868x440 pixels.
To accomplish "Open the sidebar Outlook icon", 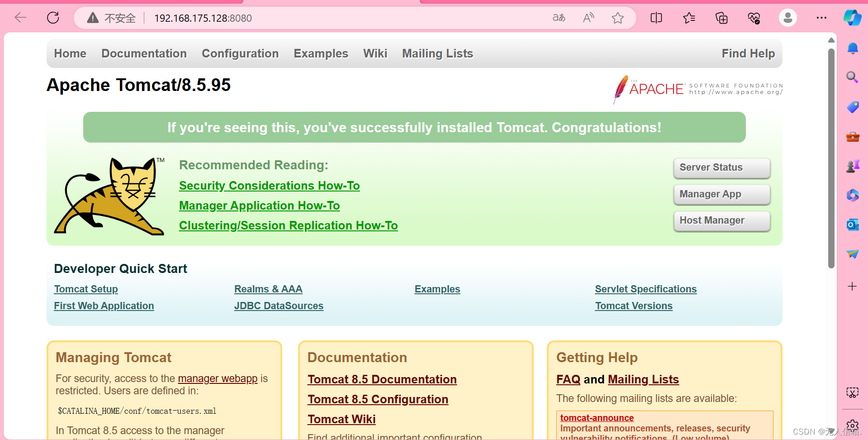I will [x=853, y=225].
